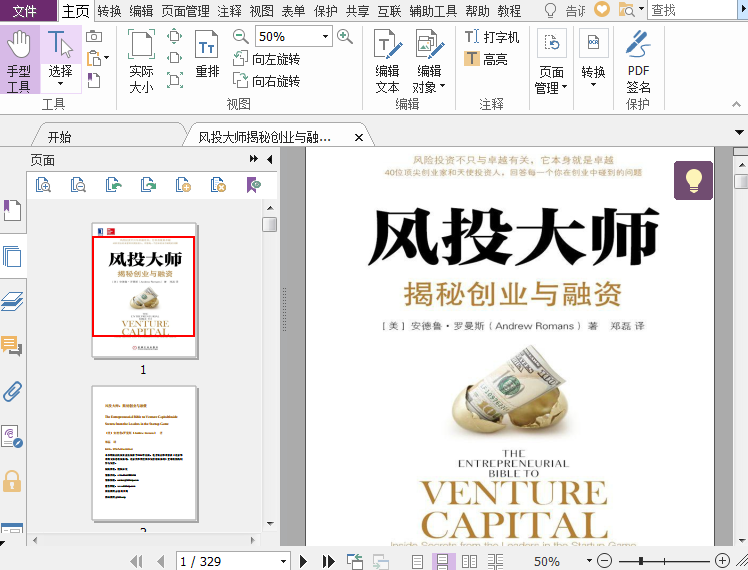The image size is (748, 570).
Task: Switch to continuous facing view
Action: 495,561
